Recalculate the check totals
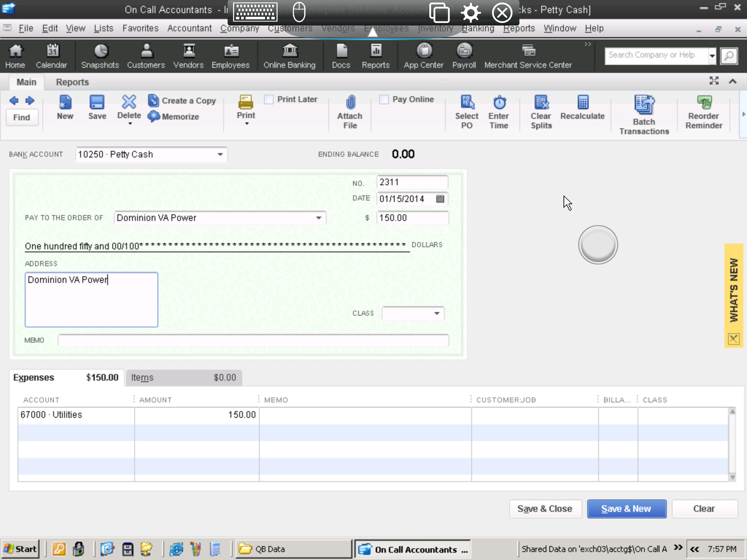This screenshot has width=747, height=560. (582, 108)
